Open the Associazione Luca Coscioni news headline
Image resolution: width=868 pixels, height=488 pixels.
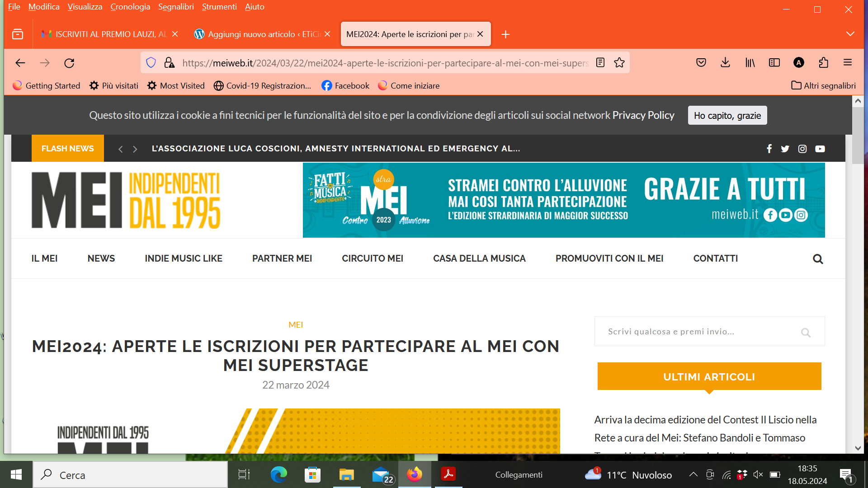[336, 149]
